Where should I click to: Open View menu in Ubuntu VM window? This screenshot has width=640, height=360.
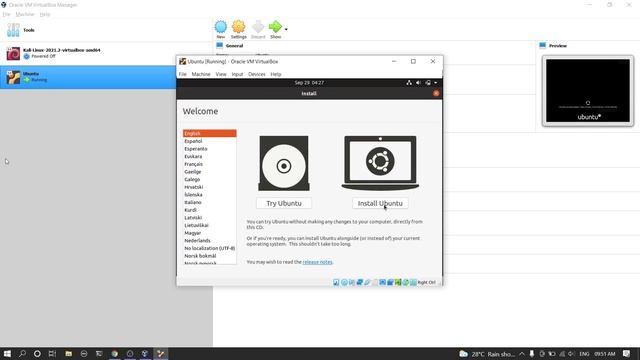tap(221, 74)
